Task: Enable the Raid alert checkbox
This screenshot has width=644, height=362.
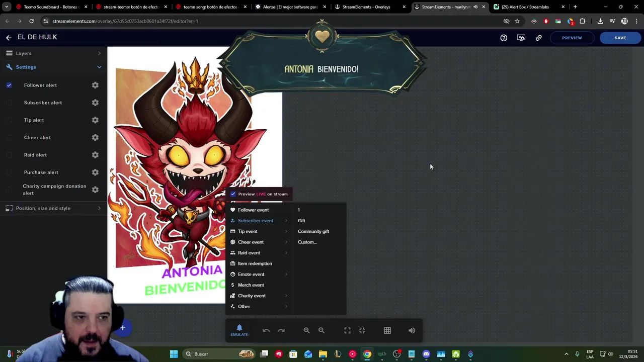Action: click(x=9, y=155)
